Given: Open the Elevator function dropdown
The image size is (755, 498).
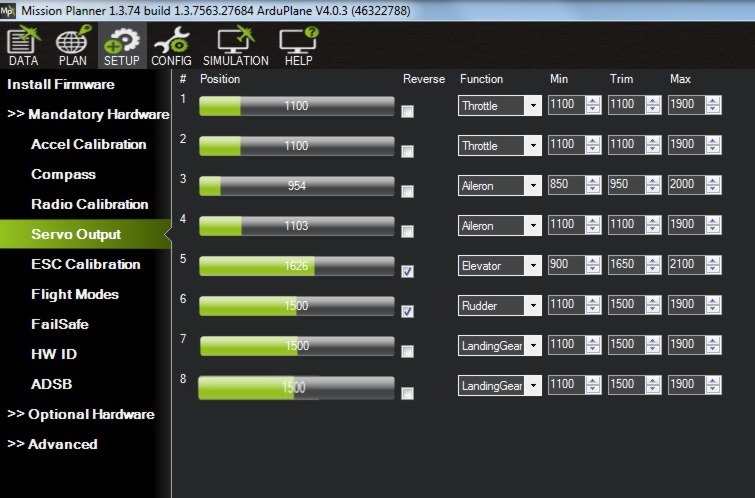Looking at the screenshot, I should (500, 265).
